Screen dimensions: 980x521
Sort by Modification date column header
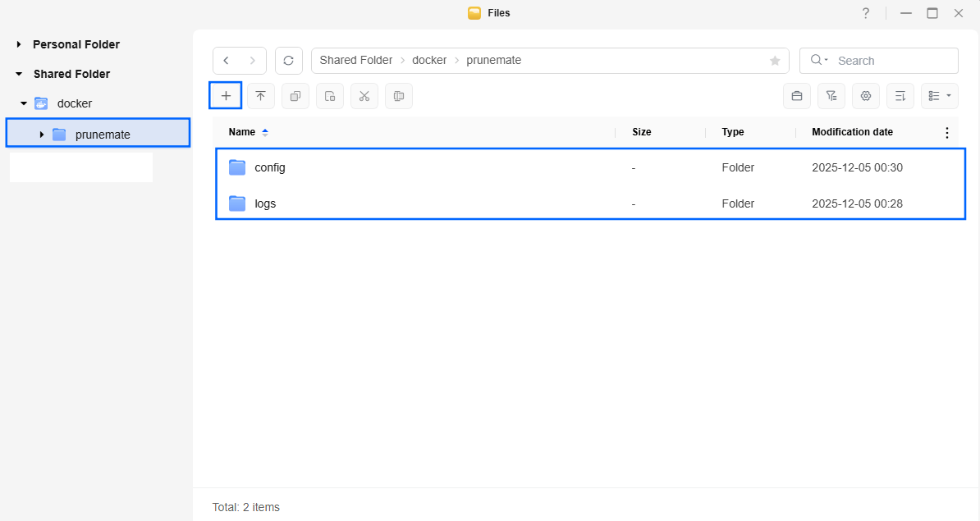click(x=852, y=132)
